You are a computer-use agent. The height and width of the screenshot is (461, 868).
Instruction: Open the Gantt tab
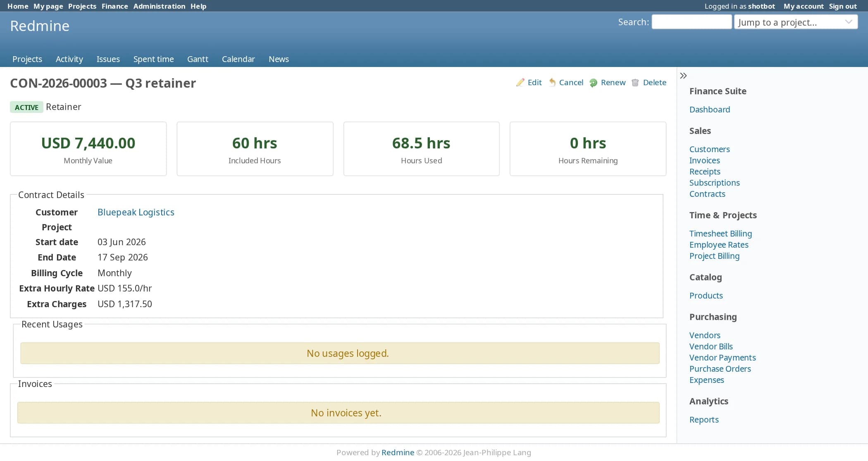(198, 59)
